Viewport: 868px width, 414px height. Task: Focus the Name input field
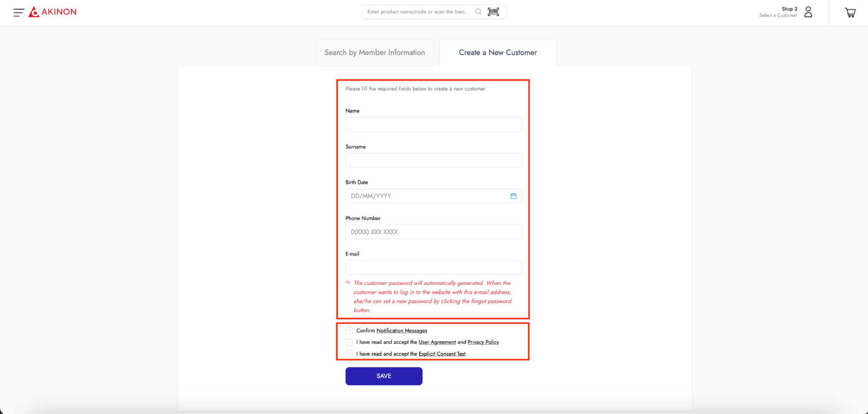(433, 125)
